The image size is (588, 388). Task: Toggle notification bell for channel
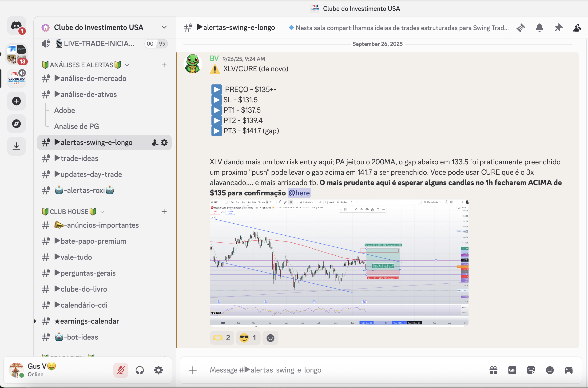click(x=540, y=28)
